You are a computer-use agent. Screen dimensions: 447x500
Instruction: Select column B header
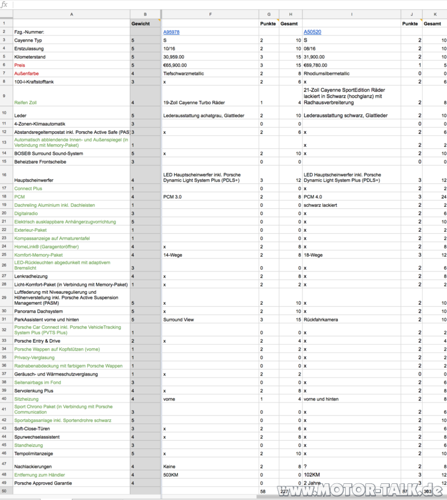click(x=145, y=14)
